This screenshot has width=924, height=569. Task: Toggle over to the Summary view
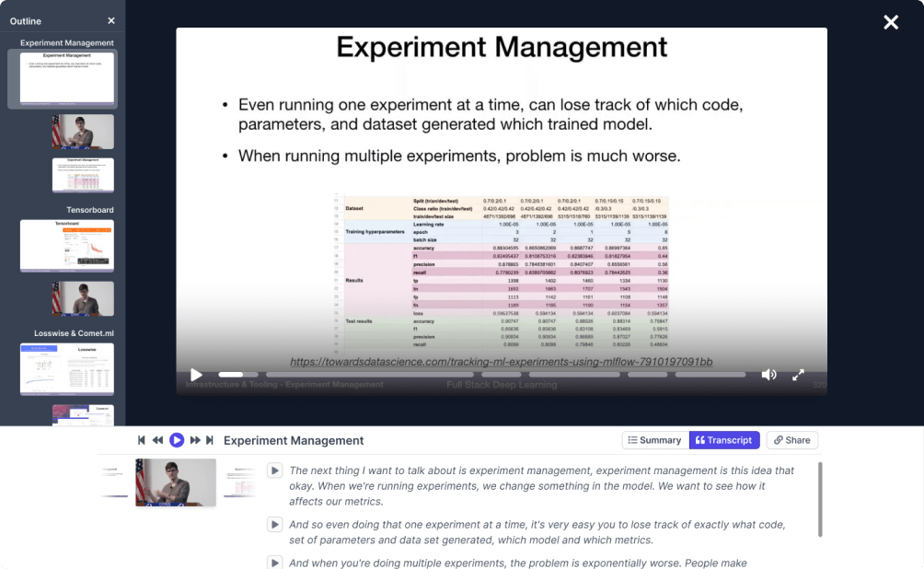655,440
